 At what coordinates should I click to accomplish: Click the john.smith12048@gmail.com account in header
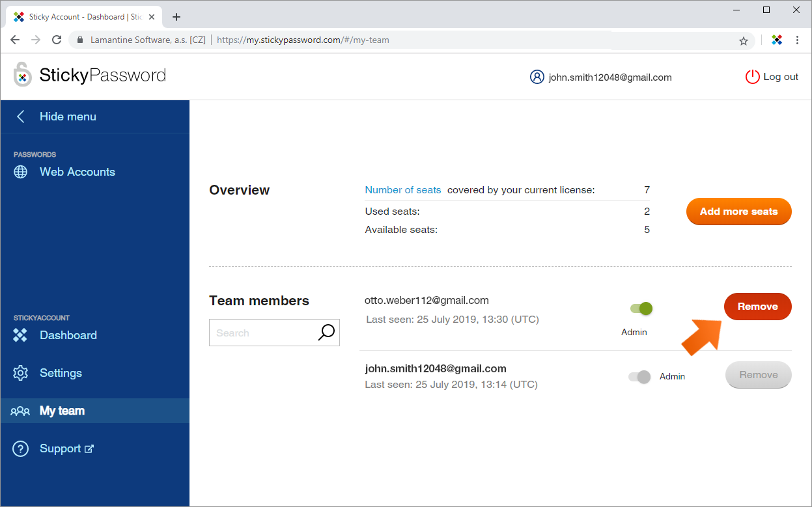click(x=610, y=77)
